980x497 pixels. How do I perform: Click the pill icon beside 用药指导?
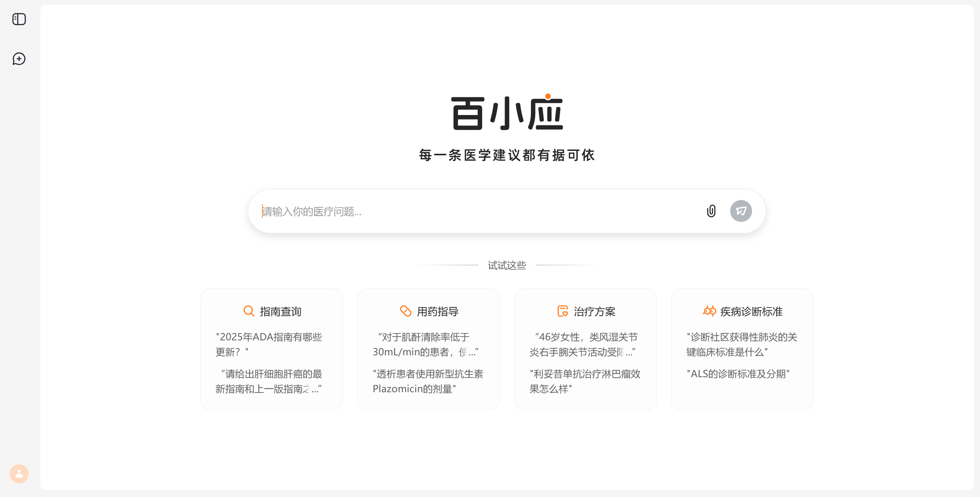pyautogui.click(x=405, y=311)
